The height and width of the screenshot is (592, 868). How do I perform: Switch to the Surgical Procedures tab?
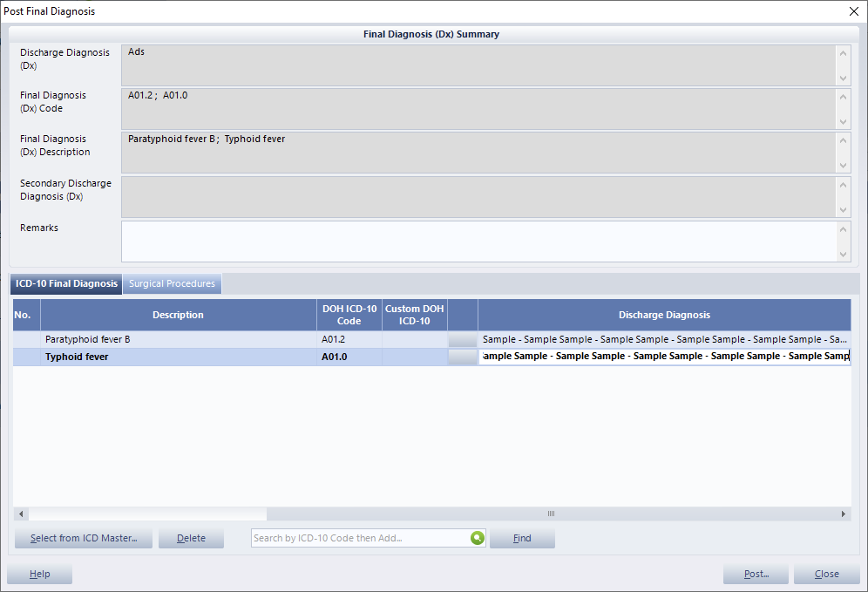[x=172, y=283]
